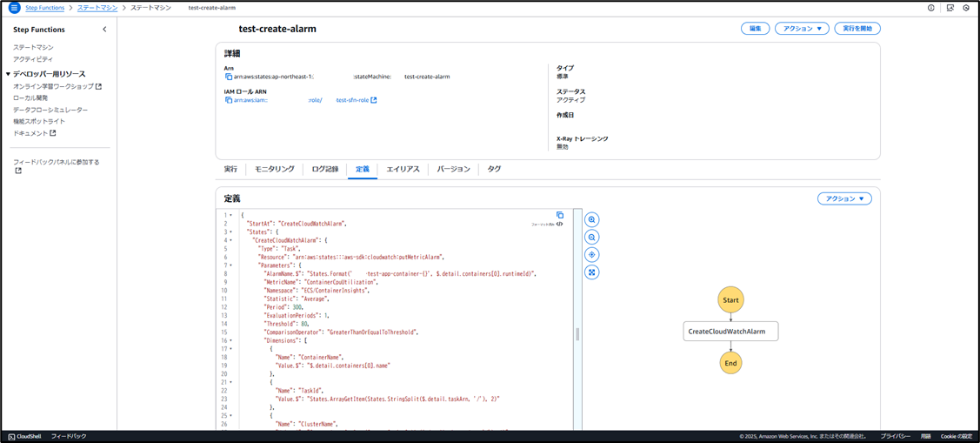Switch to the エイリアス tab
This screenshot has width=980, height=443.
(x=403, y=169)
